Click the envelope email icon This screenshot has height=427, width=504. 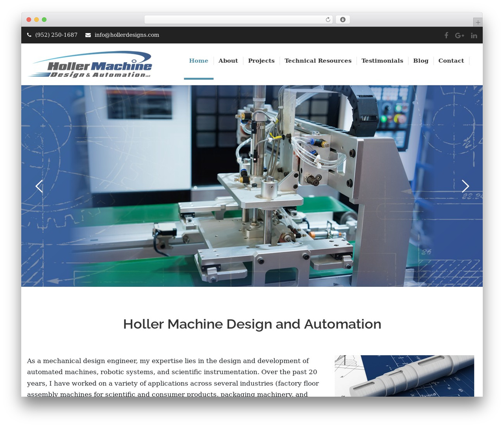[88, 35]
